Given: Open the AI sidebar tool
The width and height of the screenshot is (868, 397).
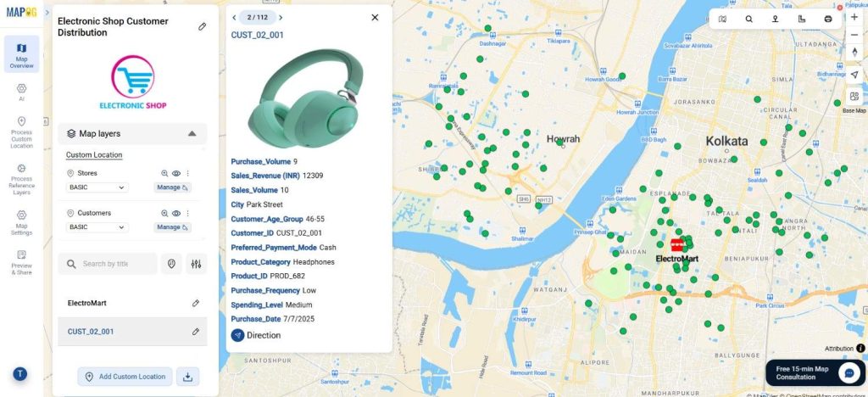Looking at the screenshot, I should (x=21, y=92).
